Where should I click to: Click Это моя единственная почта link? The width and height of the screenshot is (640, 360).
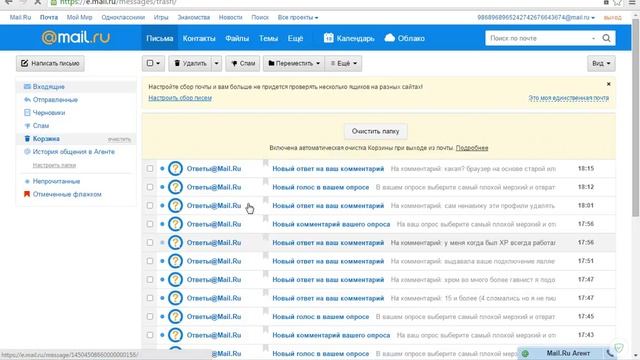569,98
